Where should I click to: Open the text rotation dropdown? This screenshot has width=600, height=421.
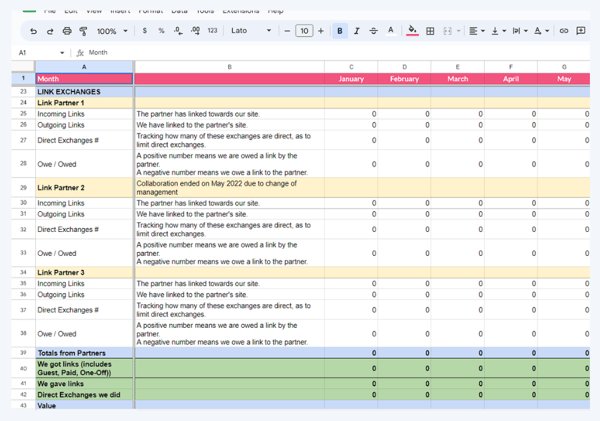tap(541, 31)
